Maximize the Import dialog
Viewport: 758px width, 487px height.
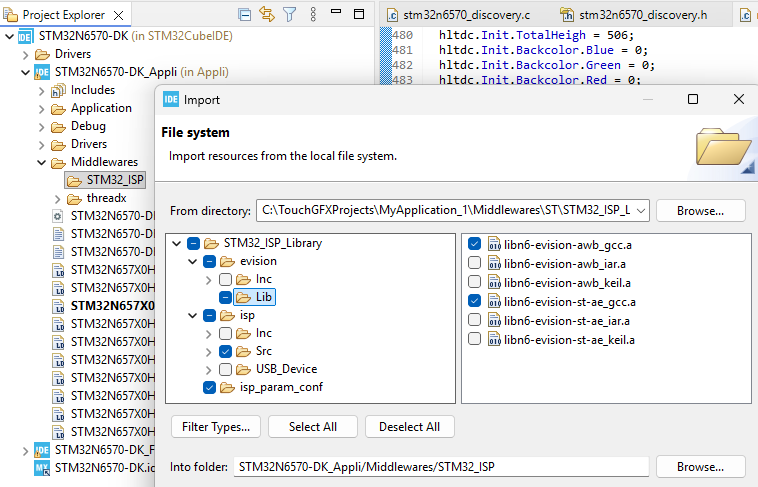(x=693, y=99)
